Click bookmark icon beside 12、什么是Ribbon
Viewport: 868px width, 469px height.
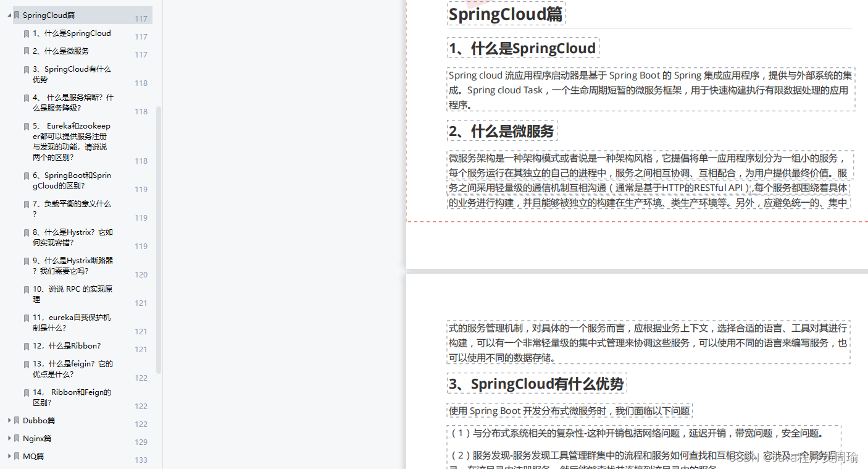(27, 346)
